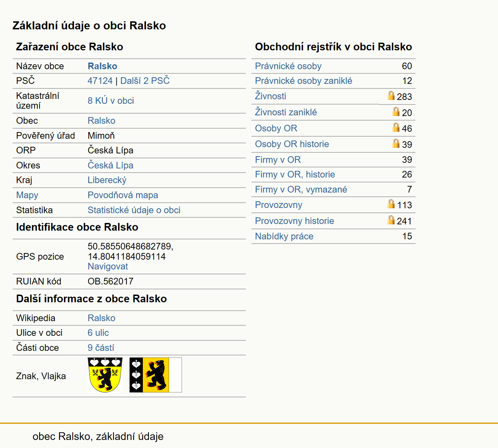This screenshot has width=498, height=448.
Task: Click the padlock icon in Osoby OR row
Action: click(x=396, y=127)
